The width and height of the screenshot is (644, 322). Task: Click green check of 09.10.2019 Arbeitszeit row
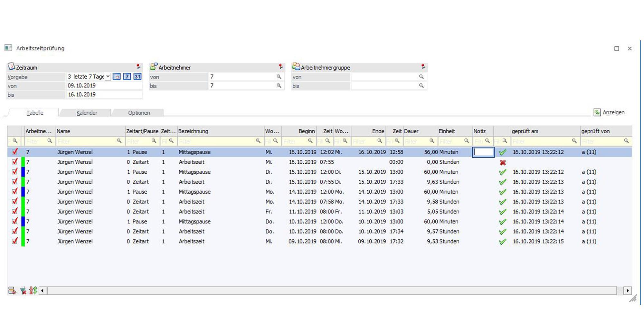[502, 242]
